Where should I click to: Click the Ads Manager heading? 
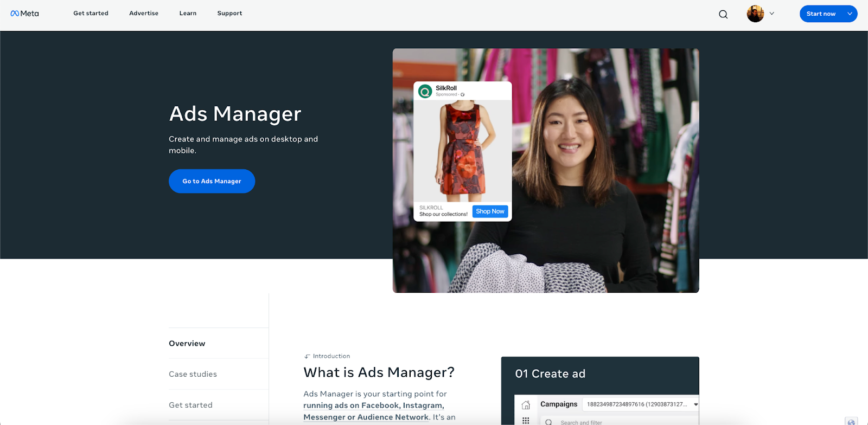coord(235,114)
